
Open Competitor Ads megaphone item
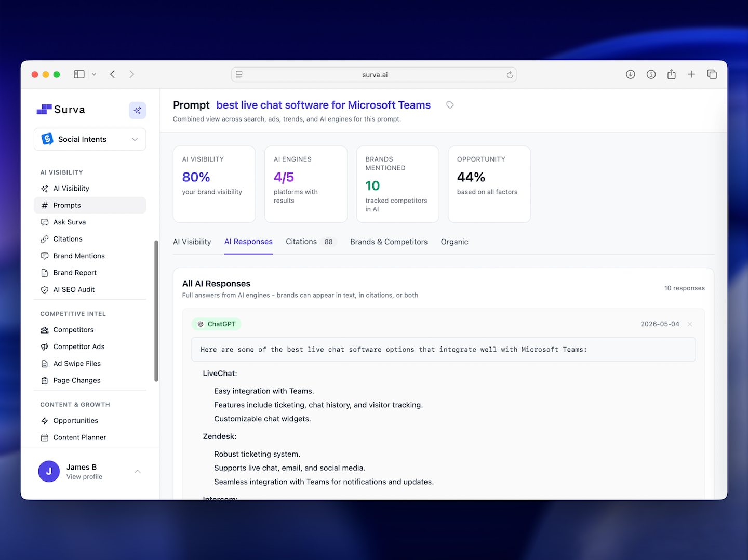coord(90,346)
